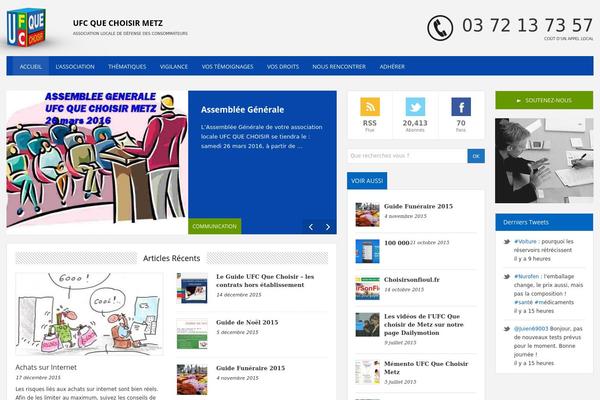Click the black-and-white Soutenez-nous photo

pos(544,160)
